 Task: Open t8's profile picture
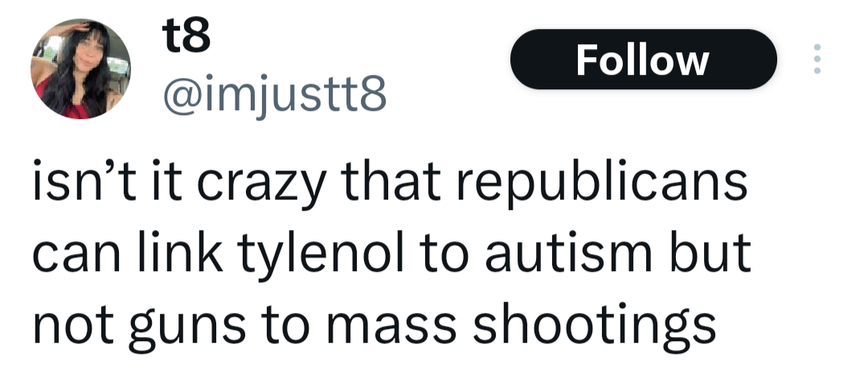pos(80,69)
